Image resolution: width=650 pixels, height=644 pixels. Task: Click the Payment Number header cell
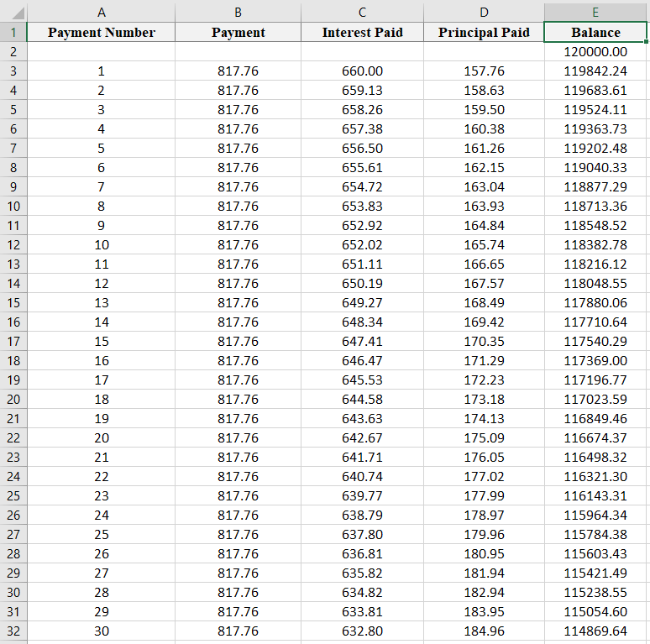[101, 32]
